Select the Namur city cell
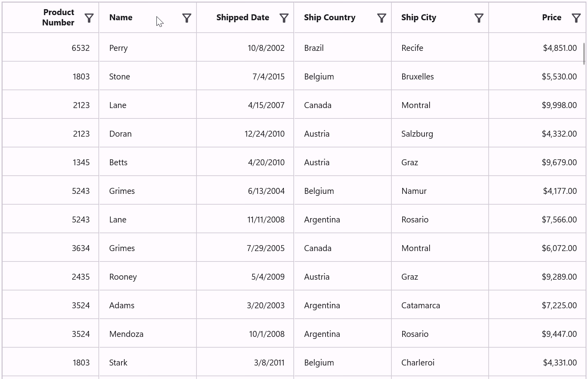588x379 pixels. 414,191
